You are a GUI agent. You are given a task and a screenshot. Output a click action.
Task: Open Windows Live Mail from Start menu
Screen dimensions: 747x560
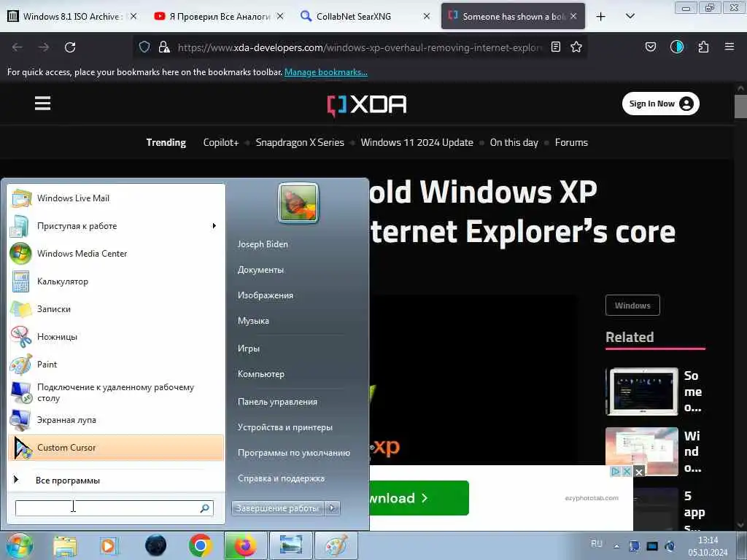[x=116, y=198]
